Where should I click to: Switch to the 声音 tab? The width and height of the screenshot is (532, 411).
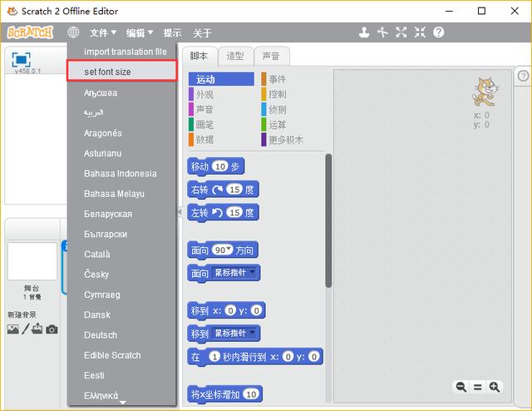click(272, 56)
